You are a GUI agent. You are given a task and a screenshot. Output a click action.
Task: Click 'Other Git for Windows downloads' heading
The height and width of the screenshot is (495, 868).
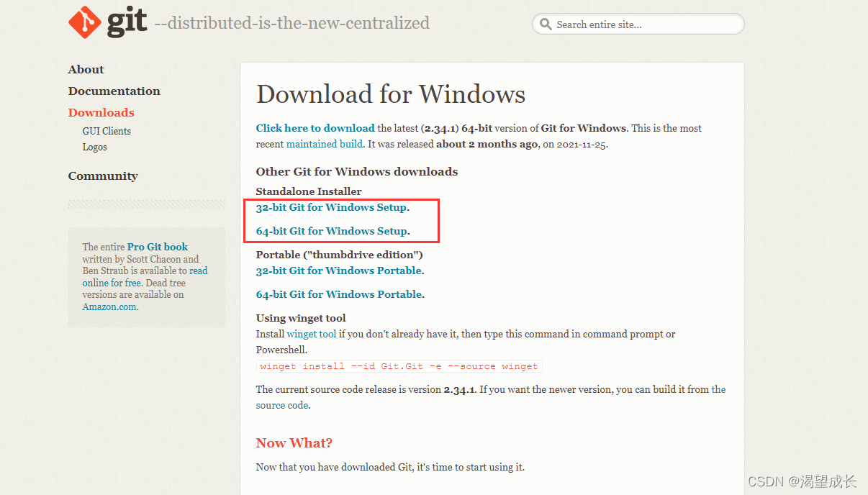(x=357, y=171)
